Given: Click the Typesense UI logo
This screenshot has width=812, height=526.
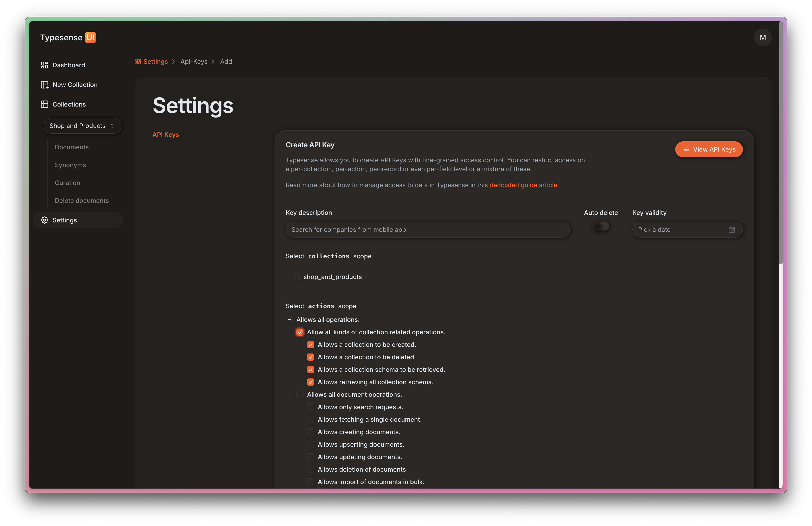Looking at the screenshot, I should [x=68, y=37].
